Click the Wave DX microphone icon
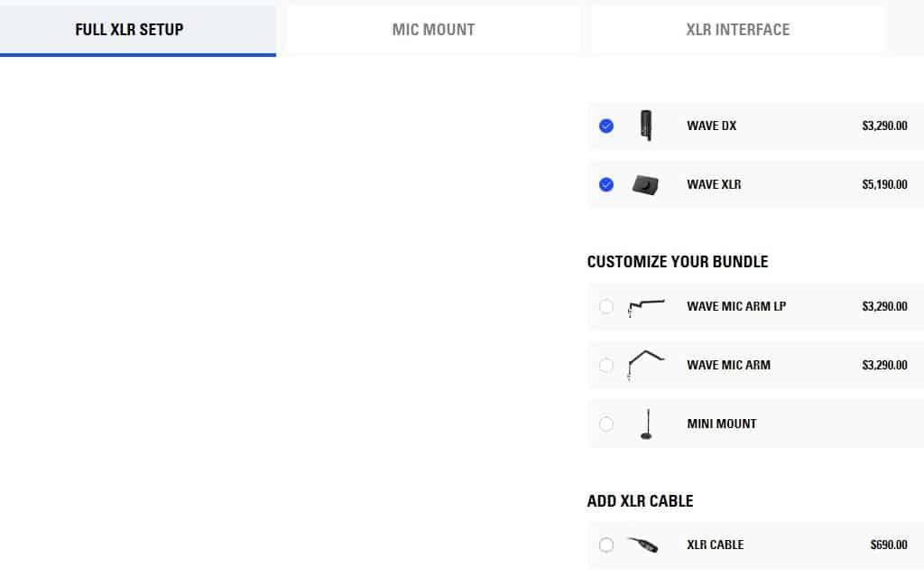This screenshot has width=924, height=578. [x=645, y=126]
